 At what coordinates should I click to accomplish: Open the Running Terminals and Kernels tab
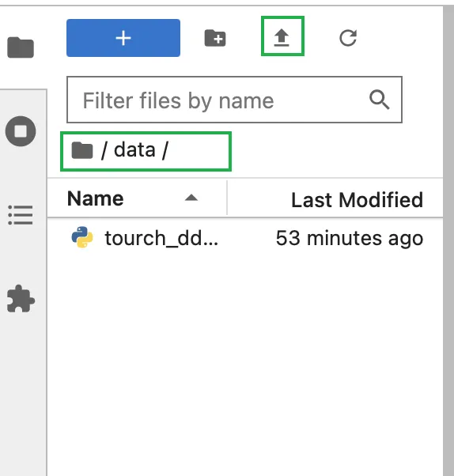click(x=21, y=131)
